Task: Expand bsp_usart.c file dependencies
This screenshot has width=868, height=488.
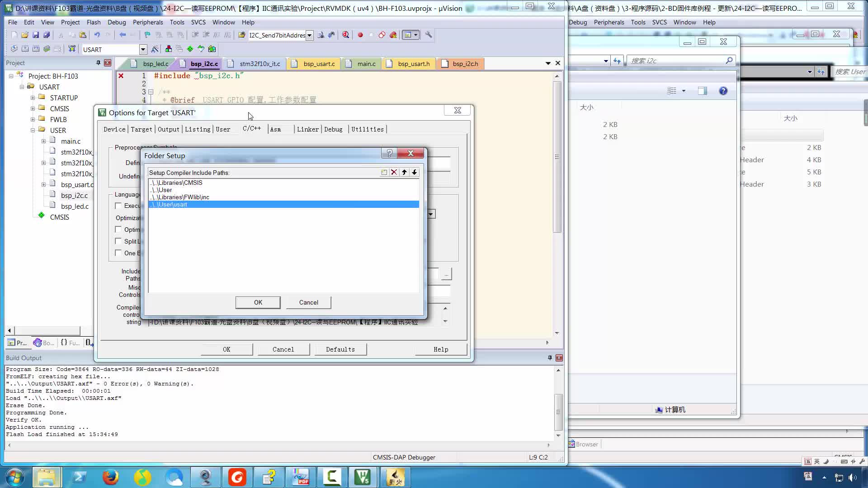Action: point(43,184)
